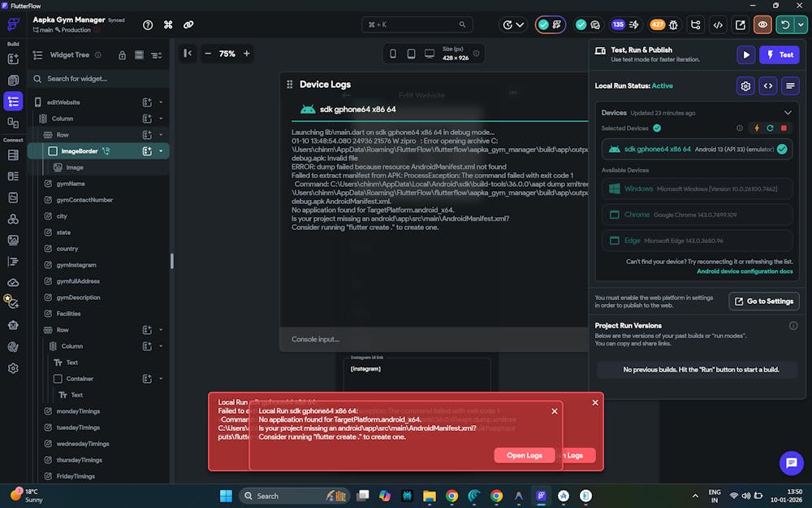
Task: Open the 427 project issues bug icon
Action: pos(665,25)
